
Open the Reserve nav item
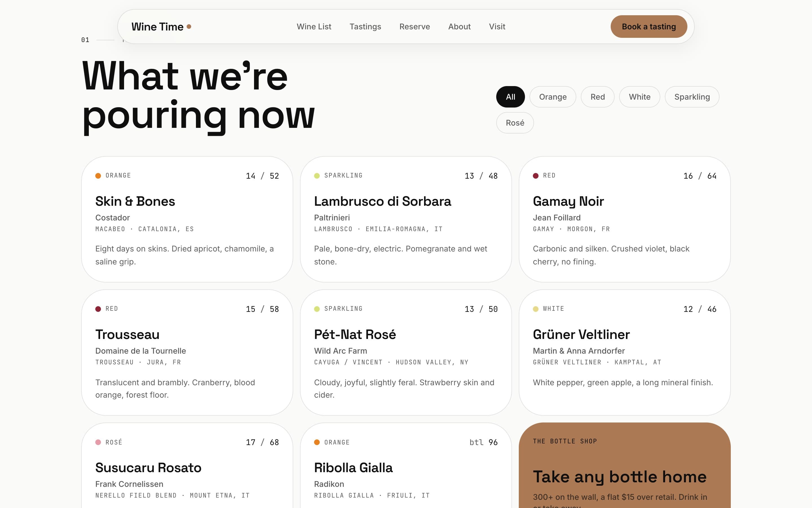click(414, 27)
